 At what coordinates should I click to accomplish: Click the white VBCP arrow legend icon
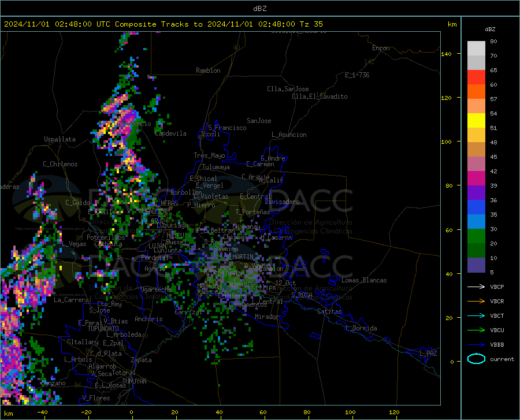tap(476, 287)
